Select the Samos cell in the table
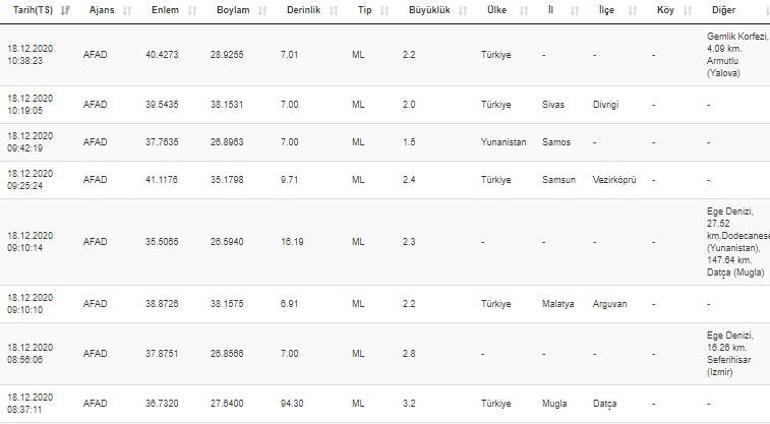The width and height of the screenshot is (770, 424). click(556, 142)
